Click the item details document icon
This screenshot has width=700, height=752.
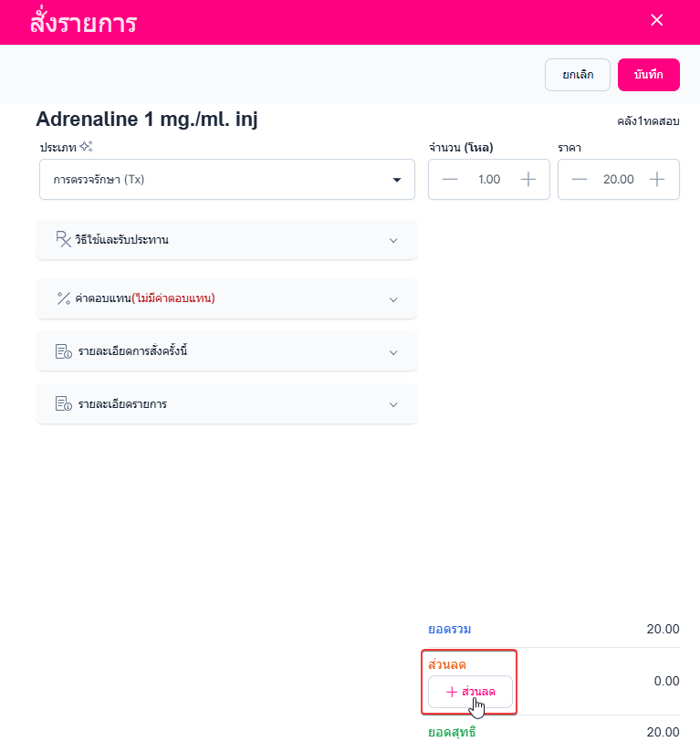(63, 404)
